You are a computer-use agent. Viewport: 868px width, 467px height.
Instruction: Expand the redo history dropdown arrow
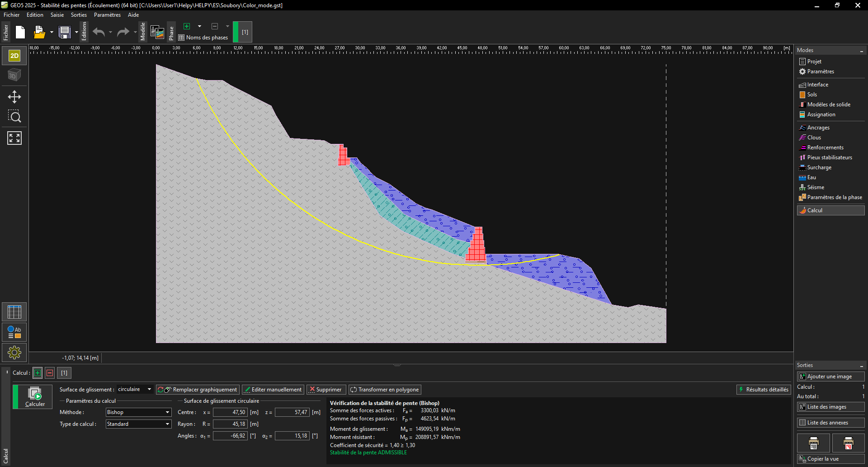135,32
